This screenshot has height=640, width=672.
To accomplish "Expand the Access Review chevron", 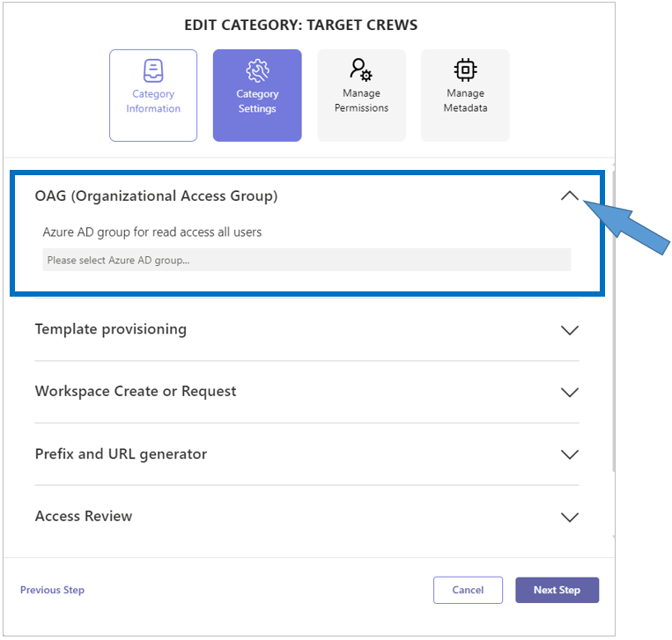I will click(570, 517).
